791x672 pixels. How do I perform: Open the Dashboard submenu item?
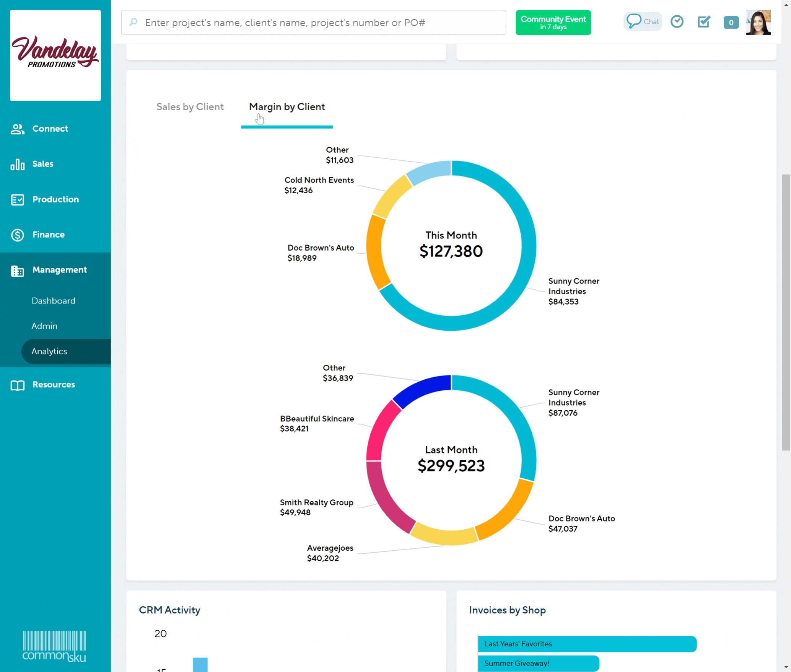coord(54,301)
